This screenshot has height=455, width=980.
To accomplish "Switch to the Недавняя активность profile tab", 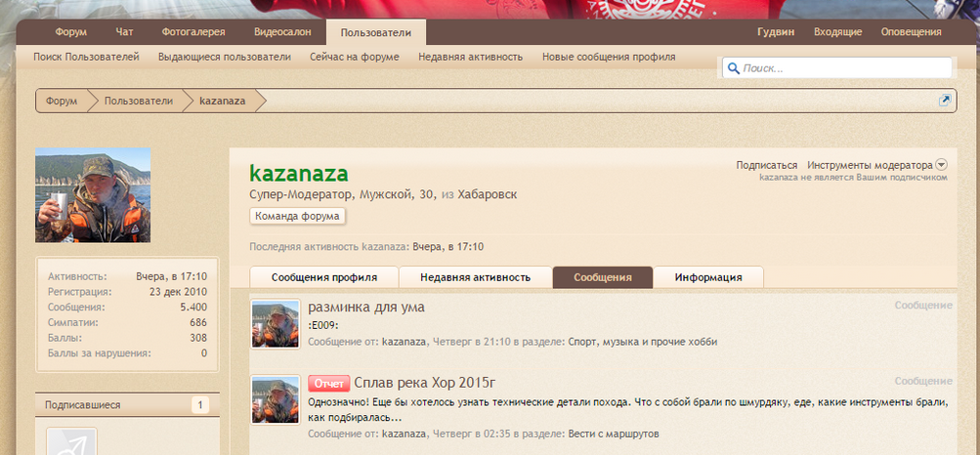I will click(x=476, y=277).
